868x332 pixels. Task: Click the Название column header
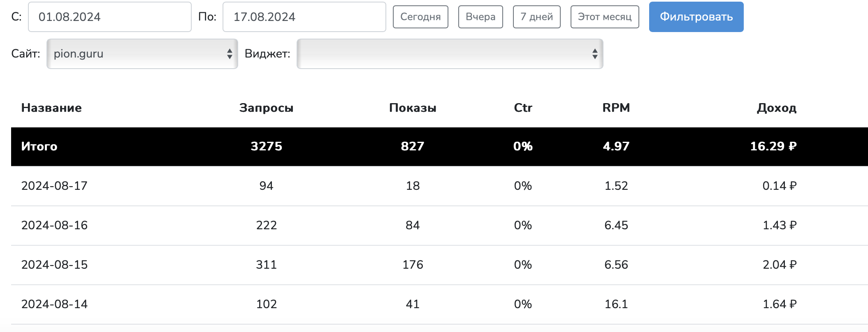[51, 108]
